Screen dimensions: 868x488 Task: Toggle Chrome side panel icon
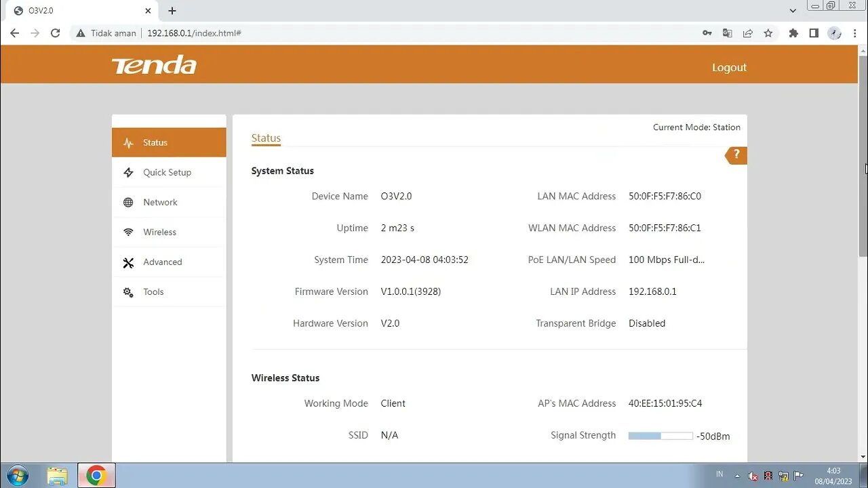click(814, 33)
